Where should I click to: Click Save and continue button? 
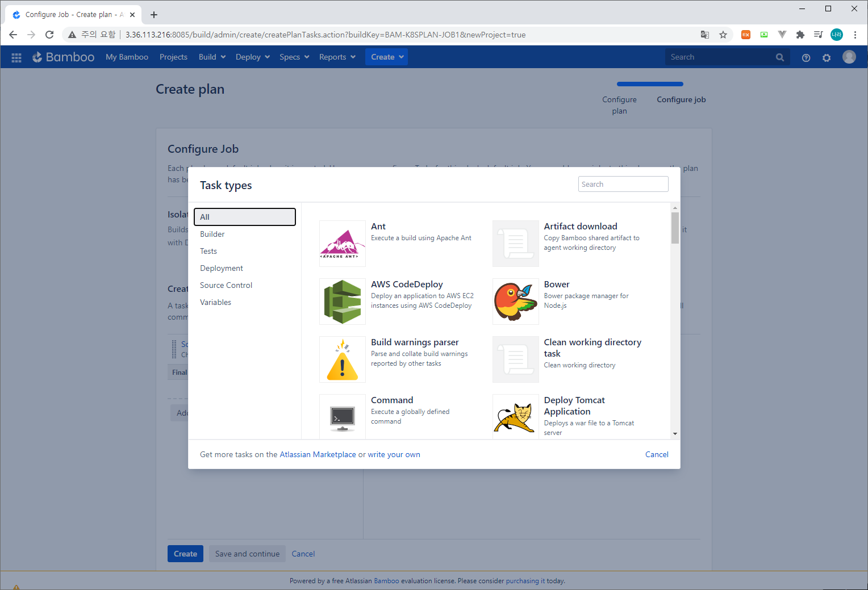click(247, 554)
